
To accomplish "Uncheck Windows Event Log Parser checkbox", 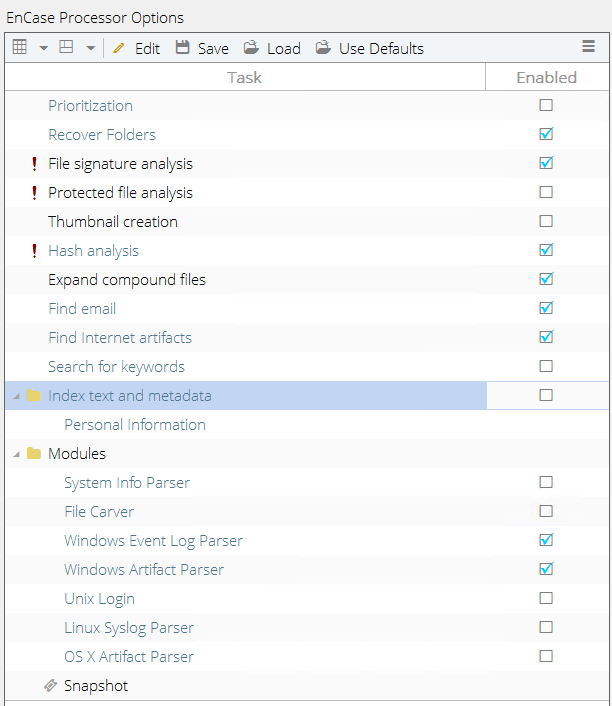I will (546, 539).
